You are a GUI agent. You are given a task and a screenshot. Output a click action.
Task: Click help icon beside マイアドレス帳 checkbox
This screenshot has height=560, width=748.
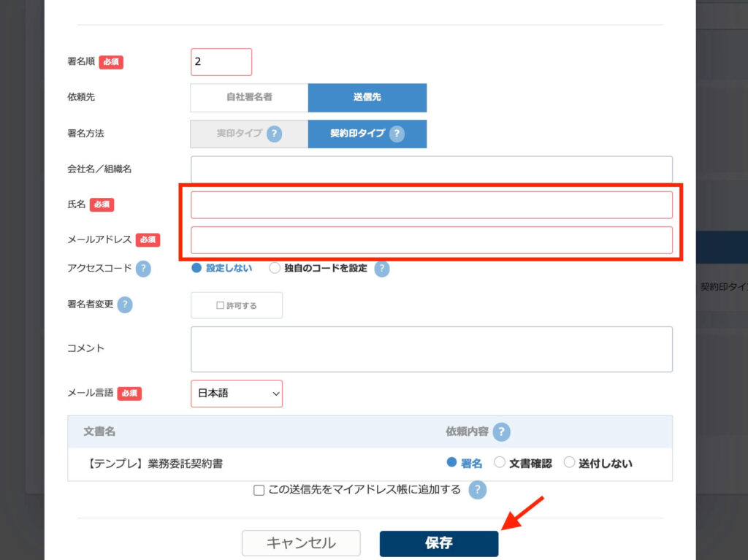pos(477,490)
